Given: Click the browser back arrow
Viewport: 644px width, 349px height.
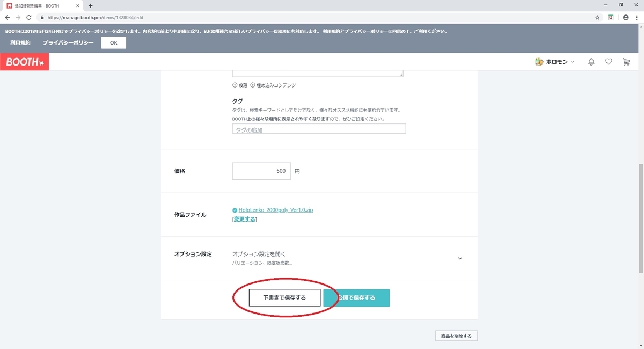Looking at the screenshot, I should tap(7, 17).
